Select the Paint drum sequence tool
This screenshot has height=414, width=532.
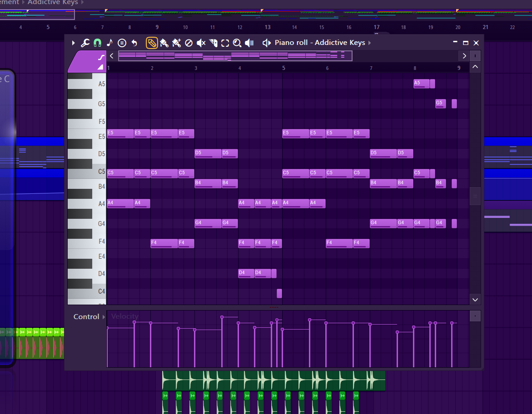[x=176, y=43]
